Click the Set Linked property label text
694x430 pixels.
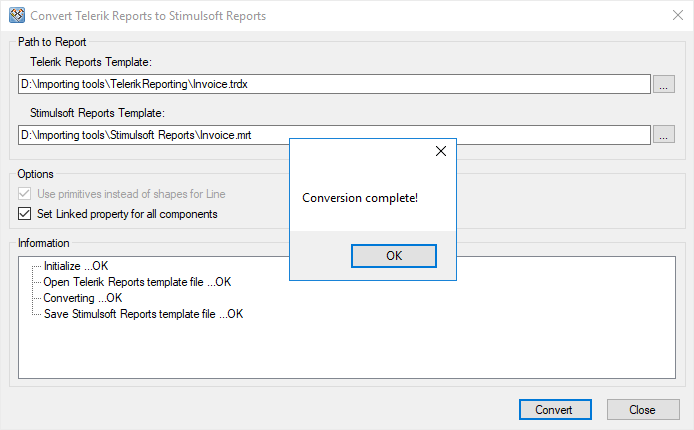(x=127, y=214)
